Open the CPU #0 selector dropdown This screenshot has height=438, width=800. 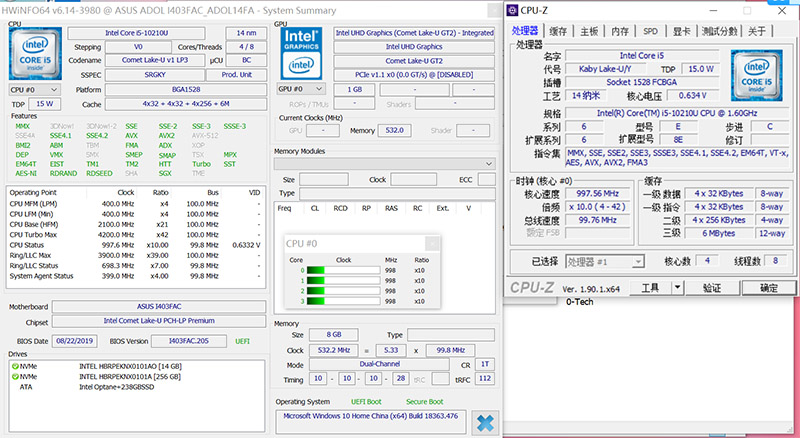(35, 89)
